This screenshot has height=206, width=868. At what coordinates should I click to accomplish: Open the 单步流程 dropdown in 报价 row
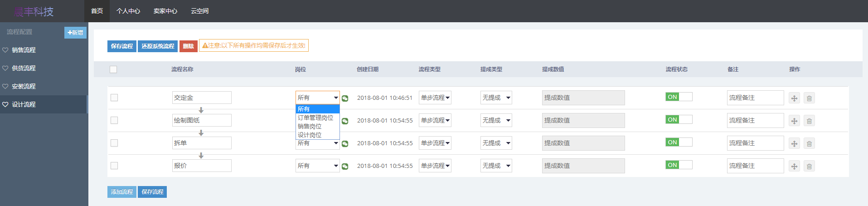435,166
